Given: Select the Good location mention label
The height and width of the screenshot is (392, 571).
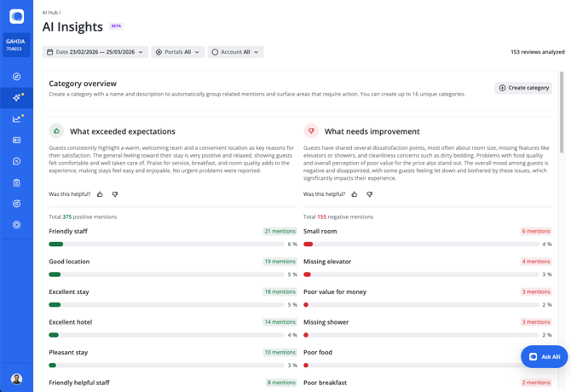Looking at the screenshot, I should [x=69, y=262].
